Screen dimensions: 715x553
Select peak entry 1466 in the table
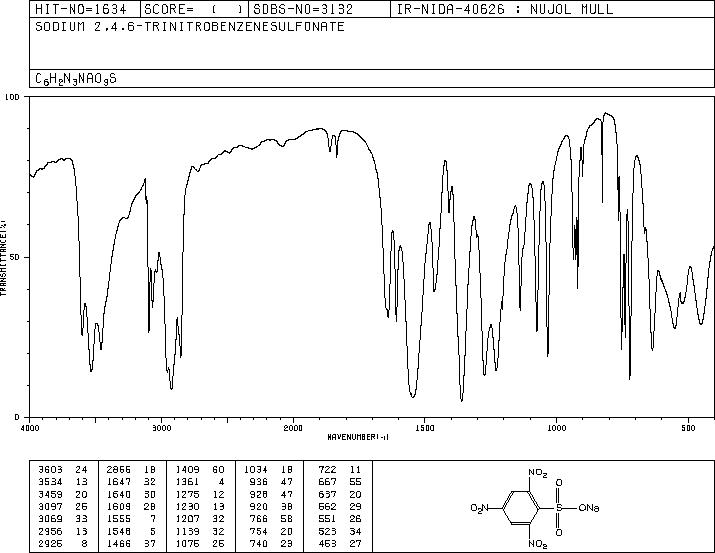(x=131, y=543)
